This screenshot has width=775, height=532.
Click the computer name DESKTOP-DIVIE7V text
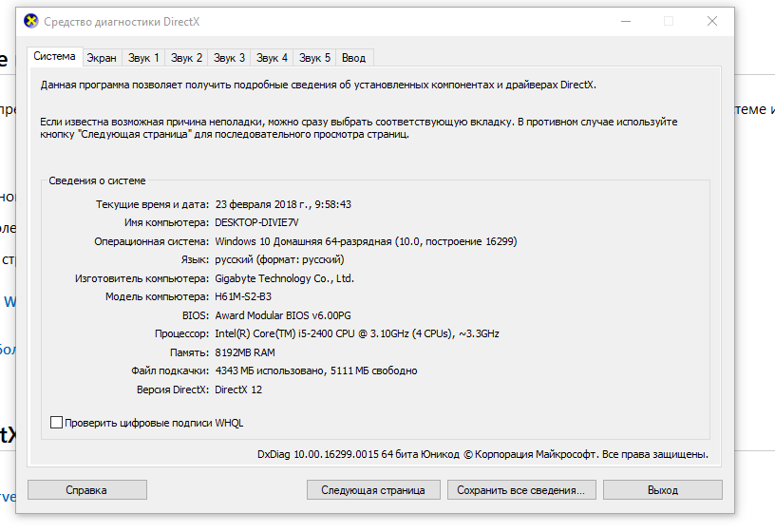pos(256,222)
